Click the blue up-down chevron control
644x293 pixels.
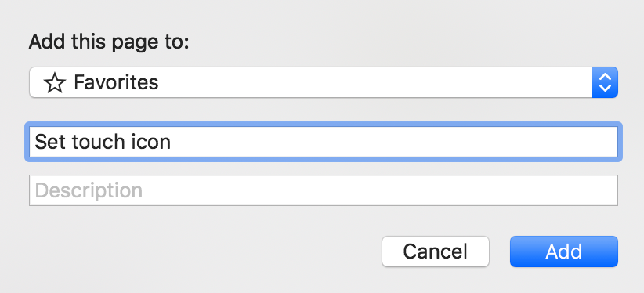(x=605, y=82)
